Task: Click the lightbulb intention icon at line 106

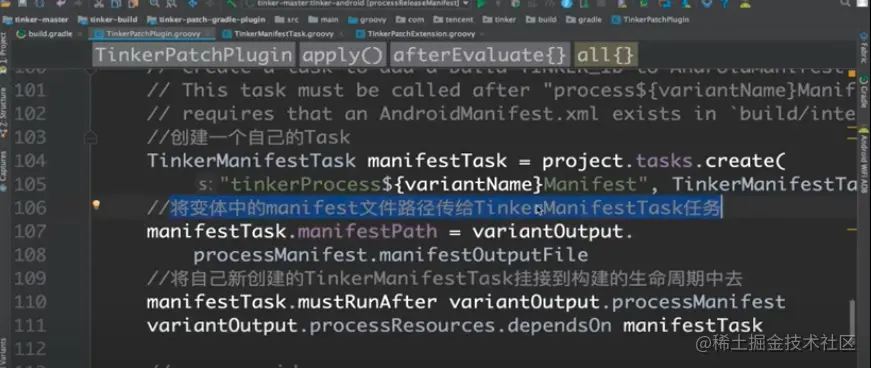Action: coord(96,205)
